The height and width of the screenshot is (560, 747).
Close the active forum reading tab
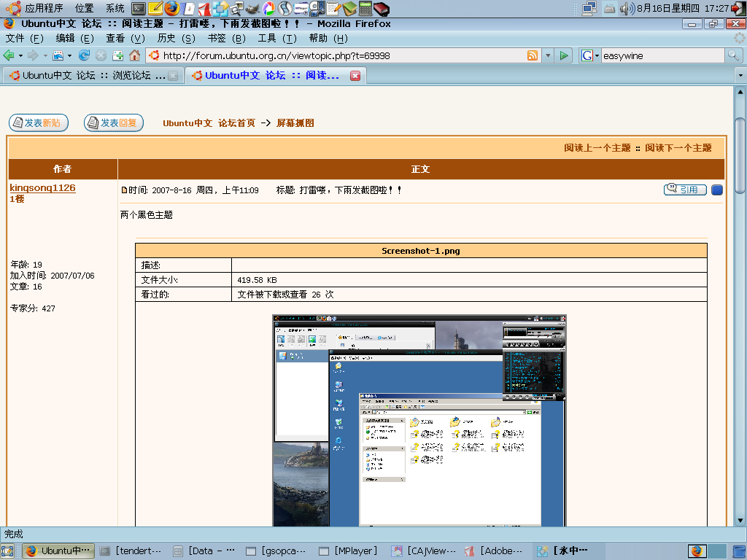pyautogui.click(x=355, y=76)
